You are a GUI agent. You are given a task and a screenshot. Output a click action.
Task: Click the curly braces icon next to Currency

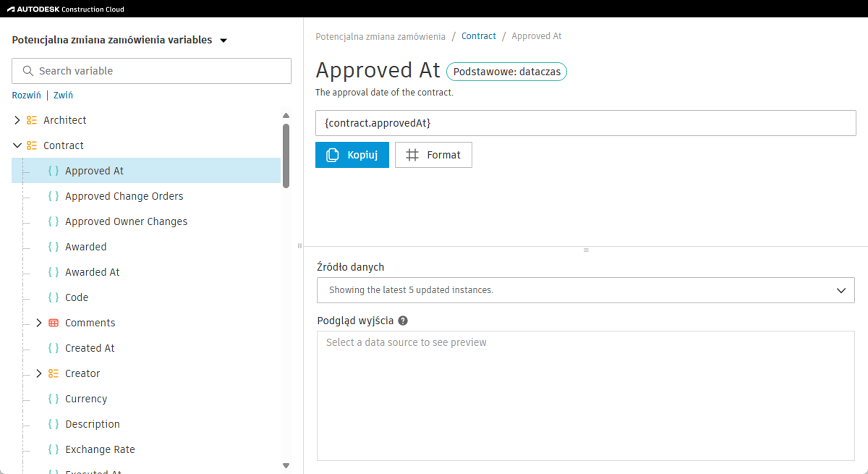pos(53,399)
